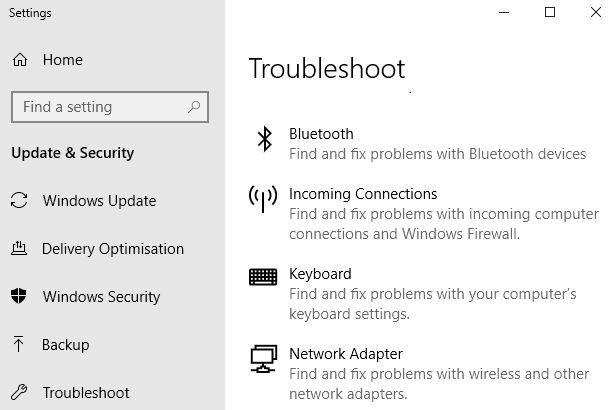
Task: Click the Troubleshoot wrench icon
Action: point(19,393)
